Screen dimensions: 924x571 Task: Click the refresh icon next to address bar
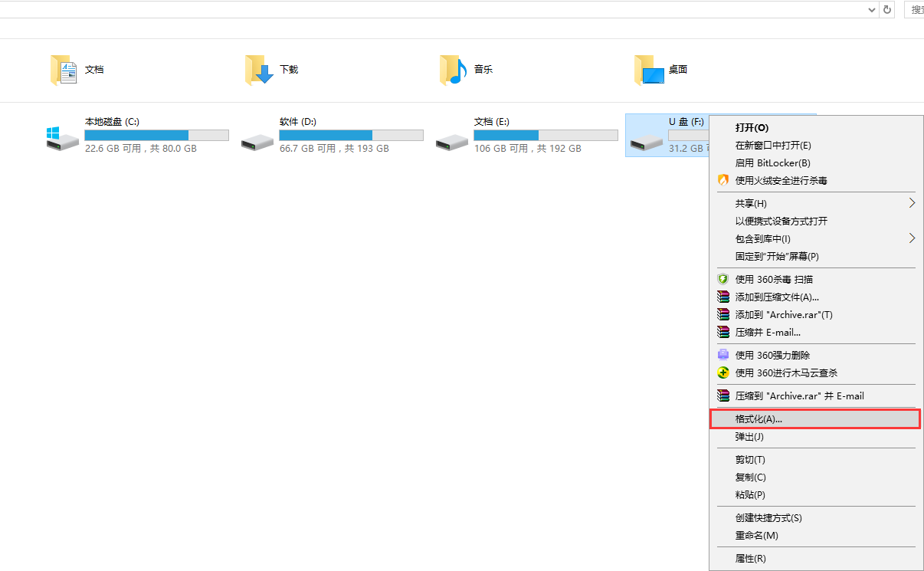887,9
